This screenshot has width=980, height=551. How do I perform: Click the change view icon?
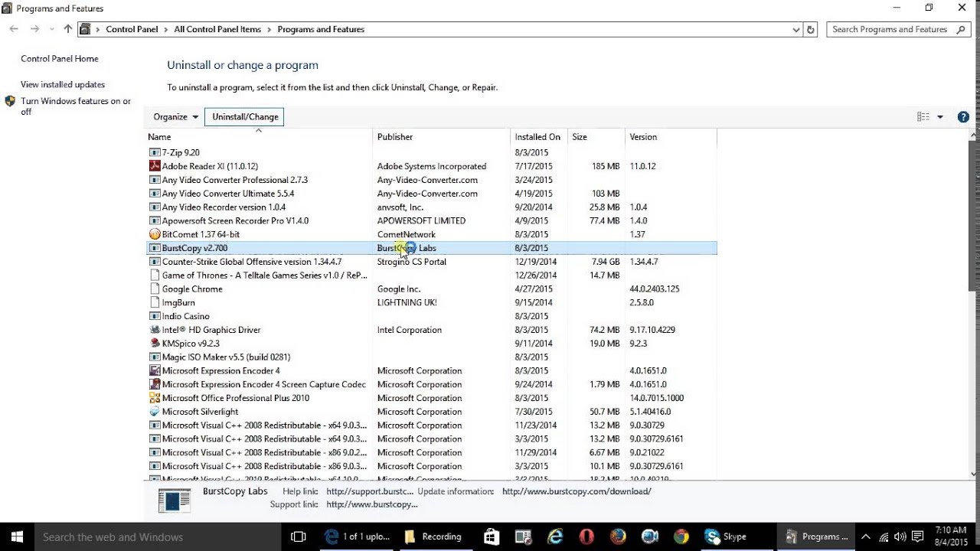(923, 117)
